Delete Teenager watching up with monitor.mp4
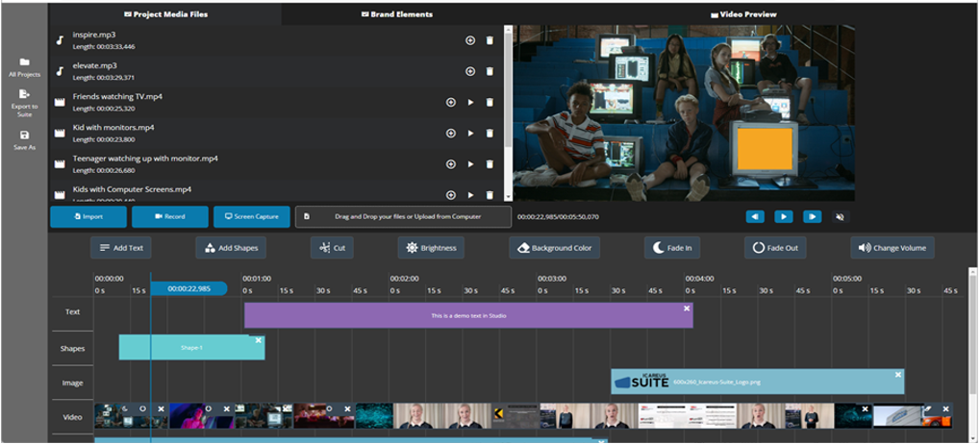This screenshot has width=980, height=444. (490, 163)
